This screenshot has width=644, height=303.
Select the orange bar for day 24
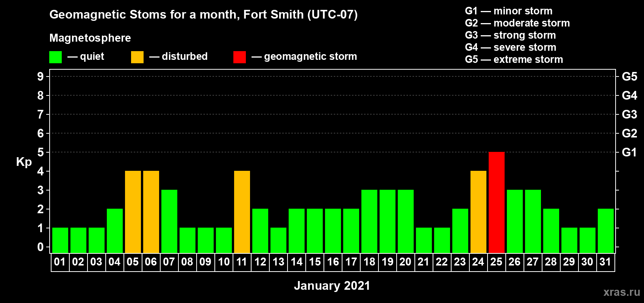(478, 212)
